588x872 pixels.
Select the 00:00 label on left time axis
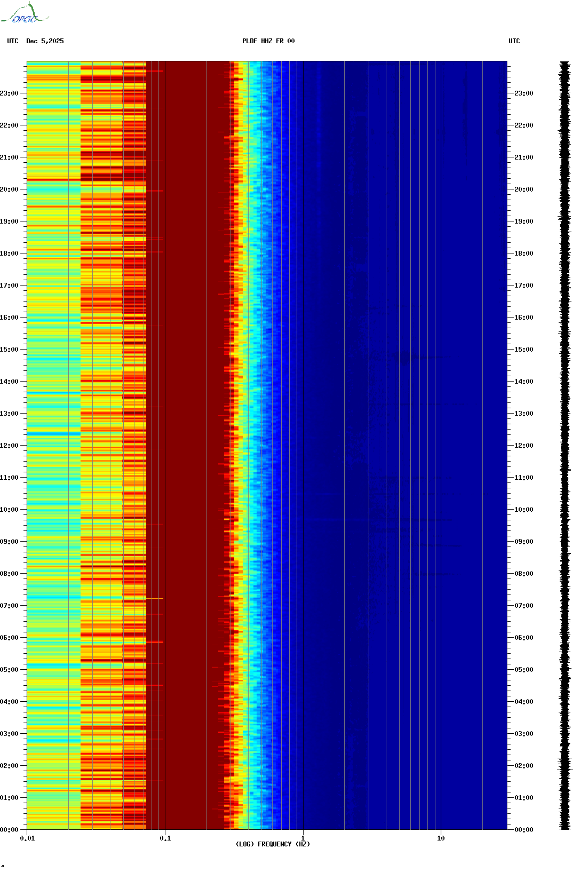(x=9, y=830)
